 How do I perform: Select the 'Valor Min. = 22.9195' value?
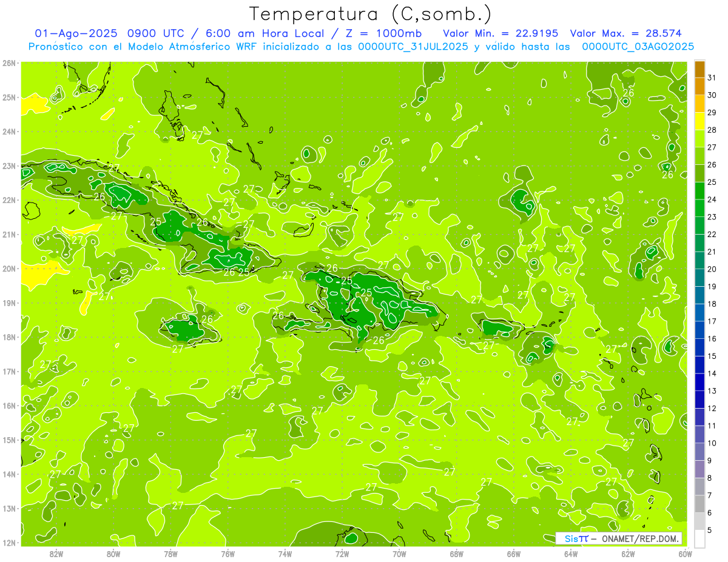(502, 33)
